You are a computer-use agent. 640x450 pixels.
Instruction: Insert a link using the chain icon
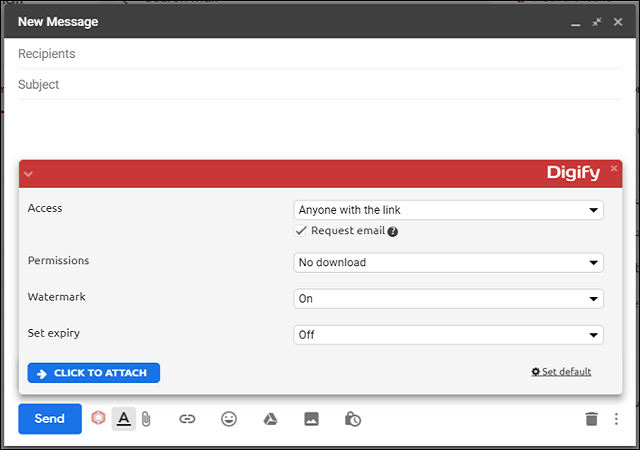point(187,419)
